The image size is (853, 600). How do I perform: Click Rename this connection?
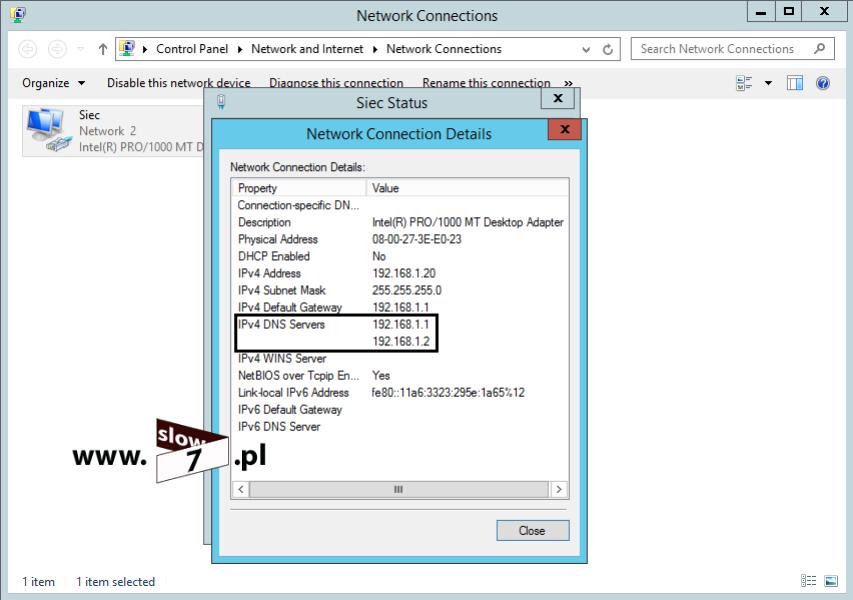tap(486, 83)
